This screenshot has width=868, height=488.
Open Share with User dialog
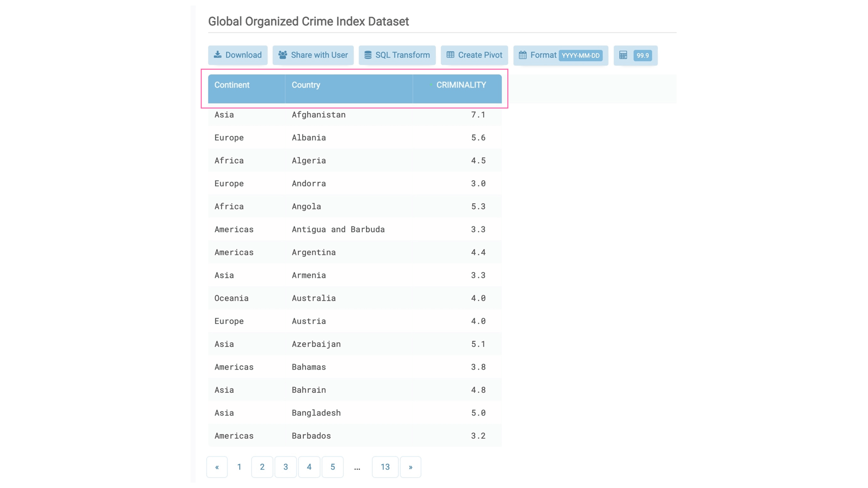(x=313, y=55)
